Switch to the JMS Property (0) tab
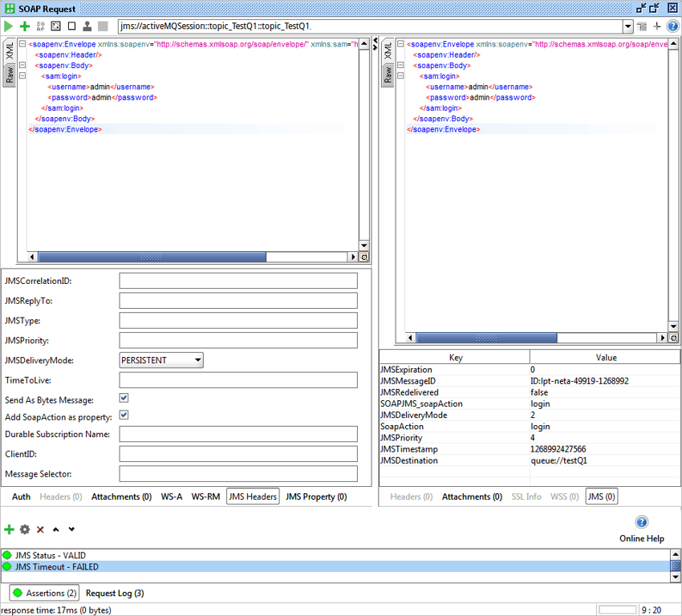This screenshot has height=616, width=682. point(315,496)
